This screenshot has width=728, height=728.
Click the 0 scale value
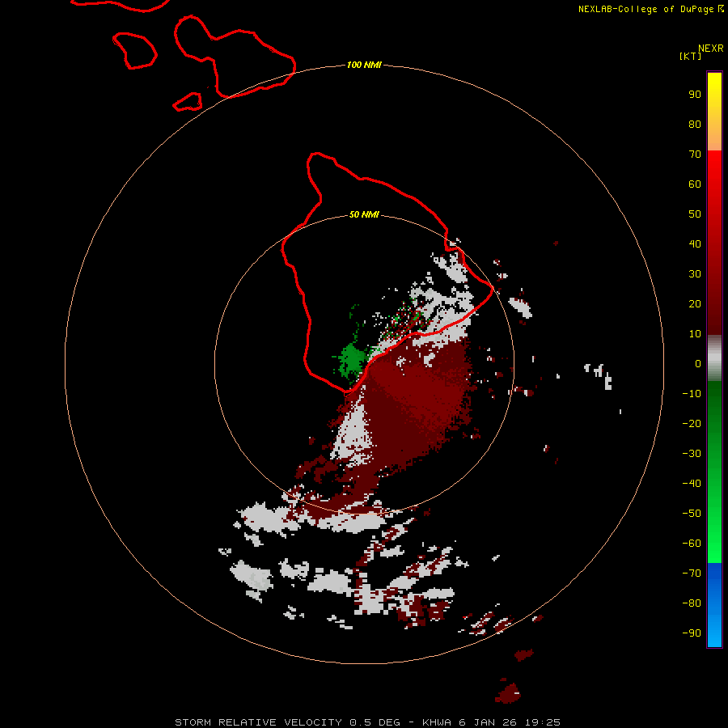click(x=698, y=364)
